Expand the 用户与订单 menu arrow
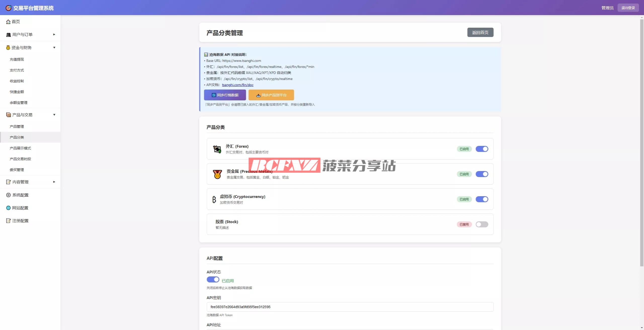 (x=54, y=34)
